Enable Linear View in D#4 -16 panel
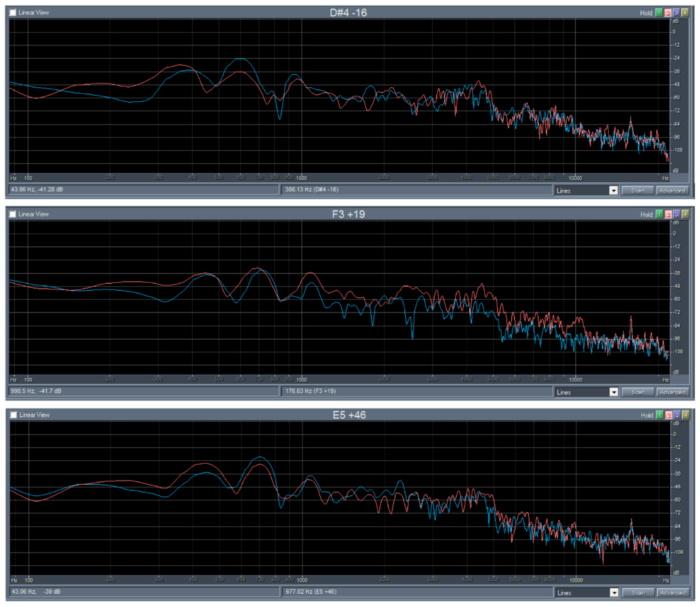The image size is (700, 607). tap(13, 12)
